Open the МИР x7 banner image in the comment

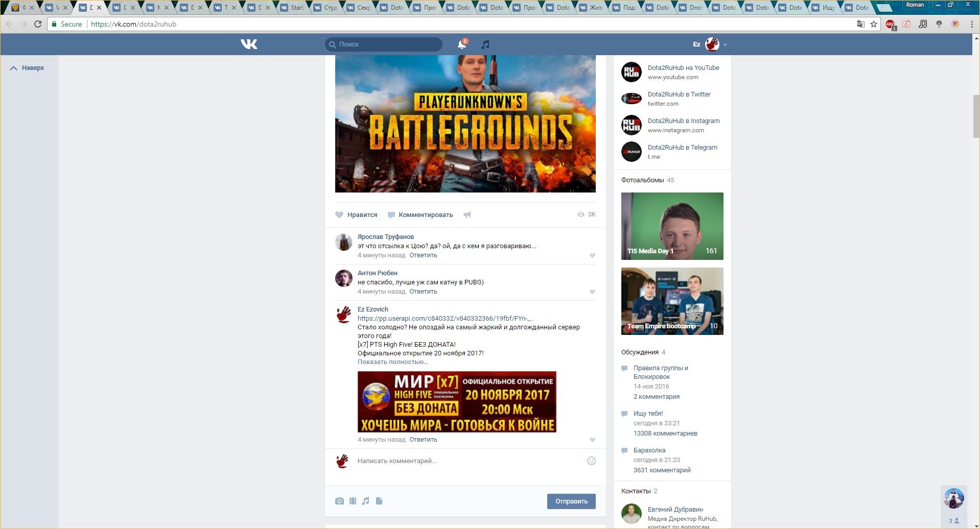click(x=457, y=402)
